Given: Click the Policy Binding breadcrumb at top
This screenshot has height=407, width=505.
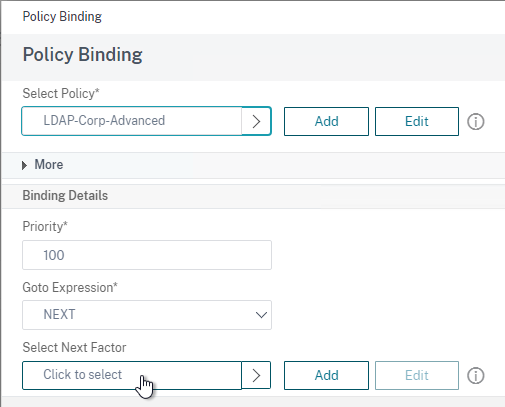Looking at the screenshot, I should 62,16.
